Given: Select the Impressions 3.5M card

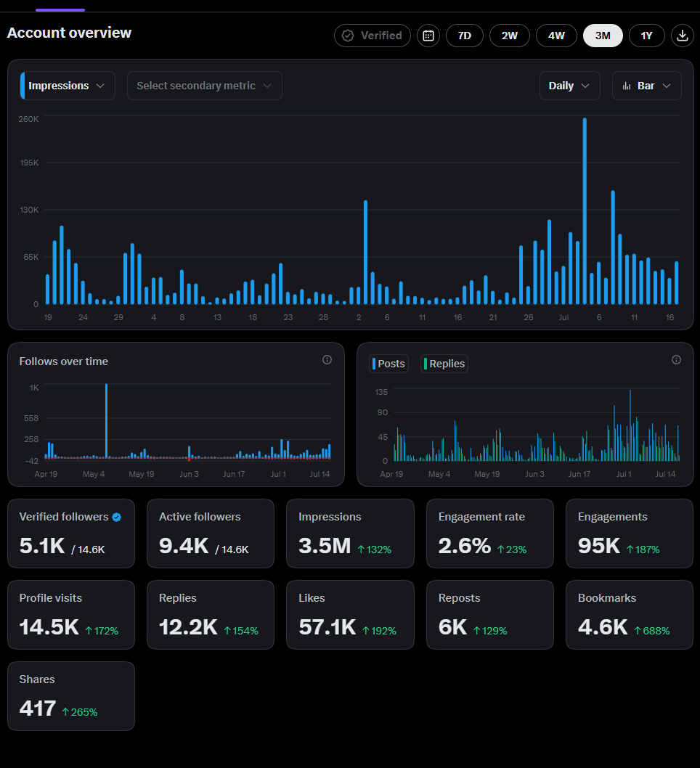Looking at the screenshot, I should pyautogui.click(x=350, y=534).
